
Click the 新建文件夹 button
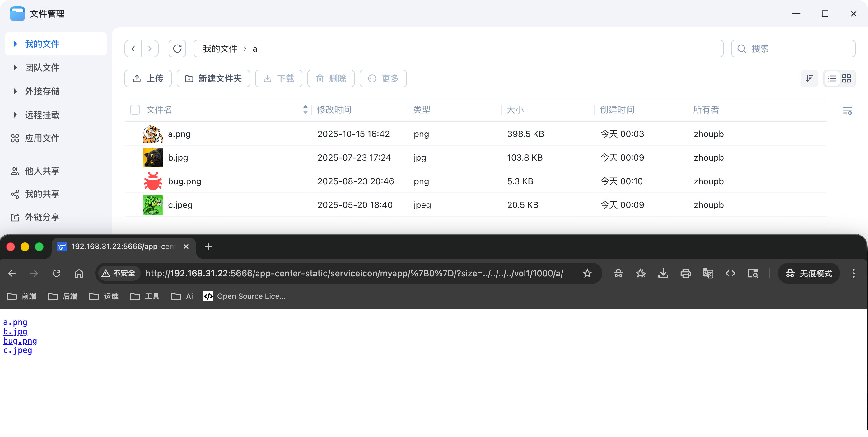pos(213,78)
